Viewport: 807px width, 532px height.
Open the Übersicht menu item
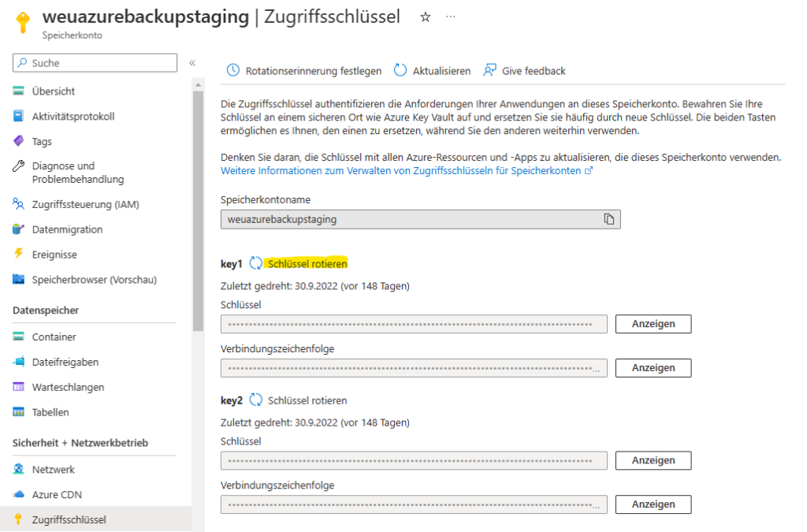click(x=54, y=91)
